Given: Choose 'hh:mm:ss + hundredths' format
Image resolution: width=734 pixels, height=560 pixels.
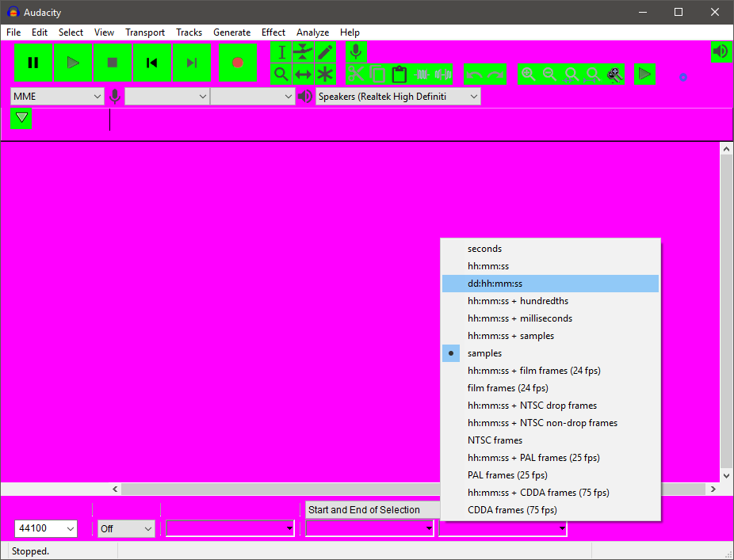Looking at the screenshot, I should (x=550, y=301).
